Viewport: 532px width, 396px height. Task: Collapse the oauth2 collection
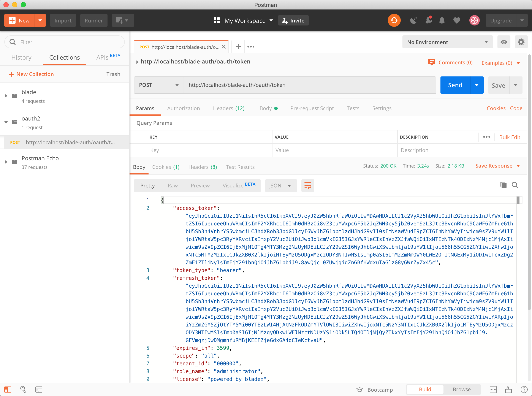pyautogui.click(x=6, y=122)
